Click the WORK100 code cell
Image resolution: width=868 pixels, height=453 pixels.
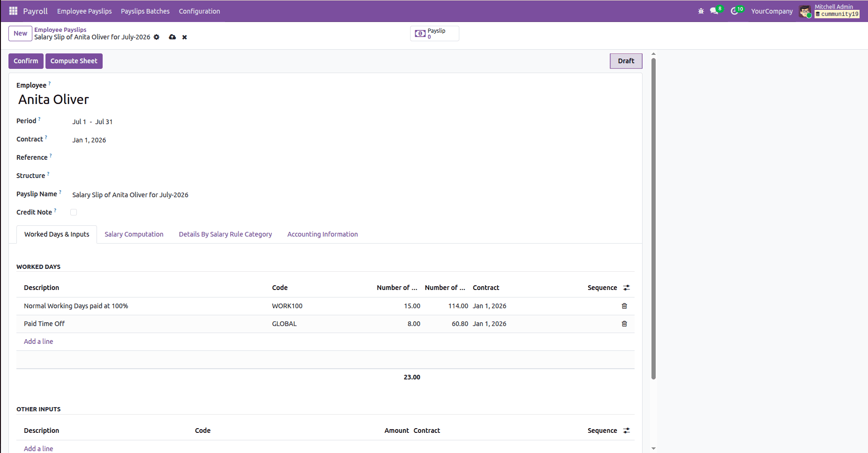[x=287, y=306]
